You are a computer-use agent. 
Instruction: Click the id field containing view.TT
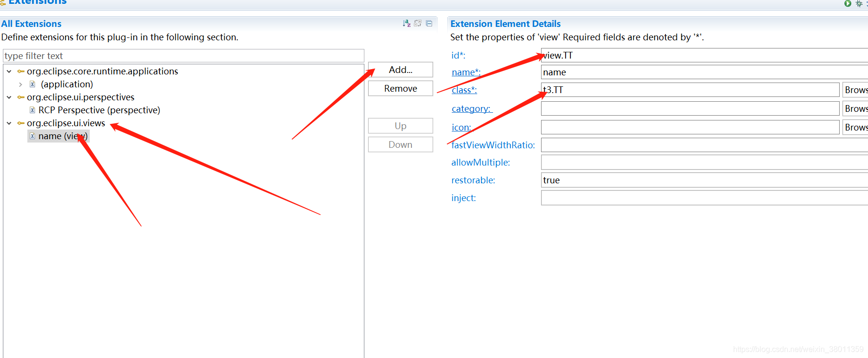point(704,55)
